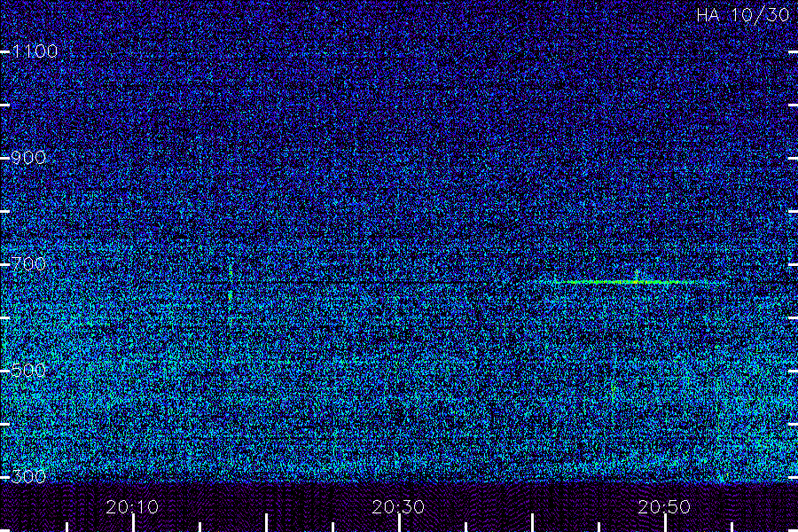
Task: Click the 700 frequency axis label
Action: pos(28,263)
